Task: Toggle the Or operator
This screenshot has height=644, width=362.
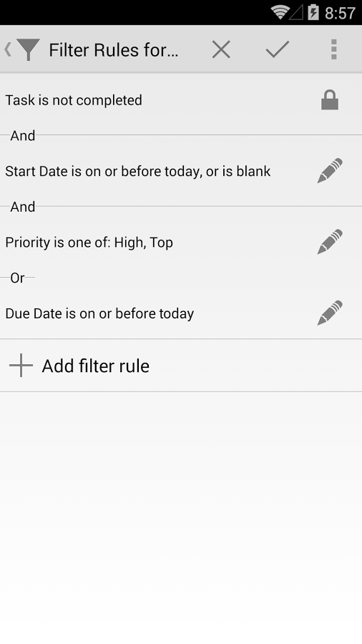Action: [18, 278]
